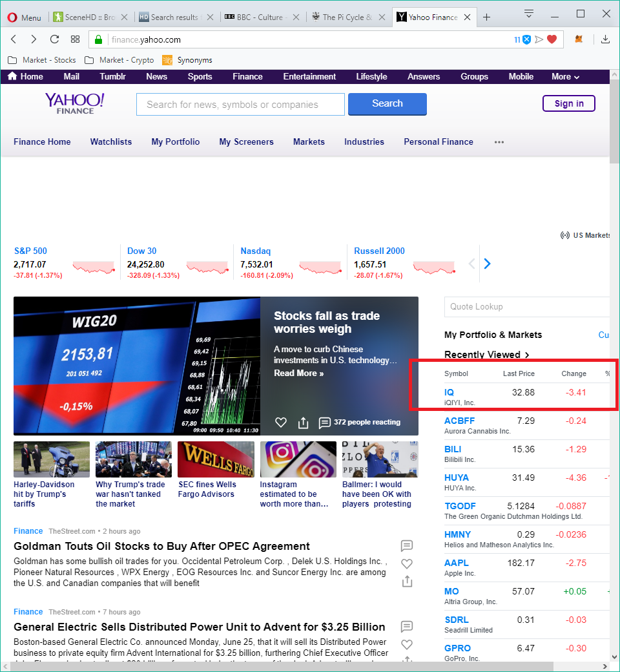Expand Recently Viewed list arrow
The image size is (620, 672).
(527, 355)
